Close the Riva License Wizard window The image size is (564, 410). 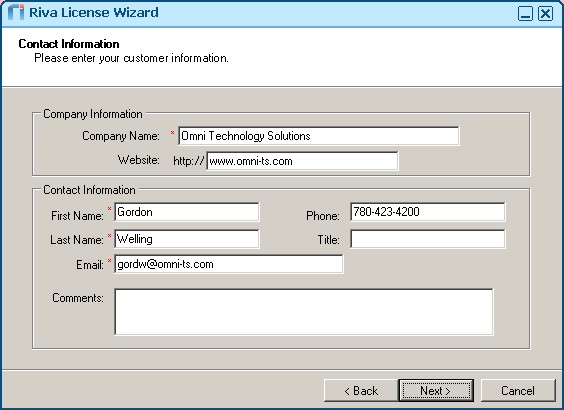[545, 14]
